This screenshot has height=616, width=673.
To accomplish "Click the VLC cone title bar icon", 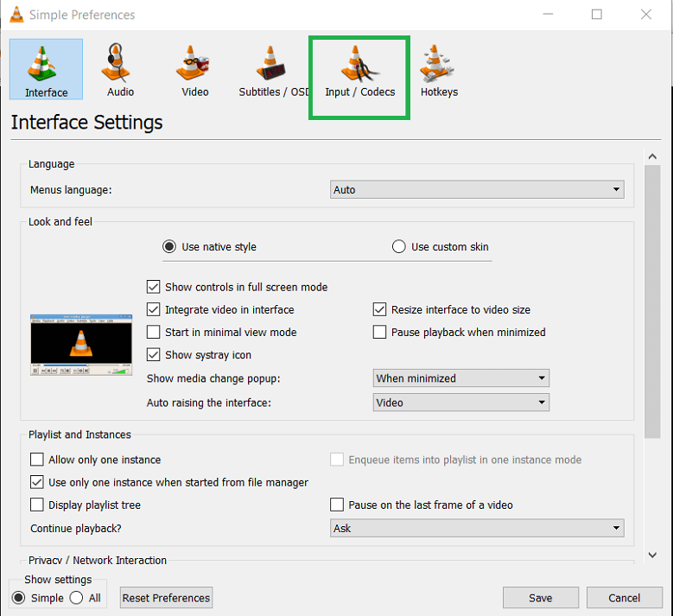I will (16, 15).
